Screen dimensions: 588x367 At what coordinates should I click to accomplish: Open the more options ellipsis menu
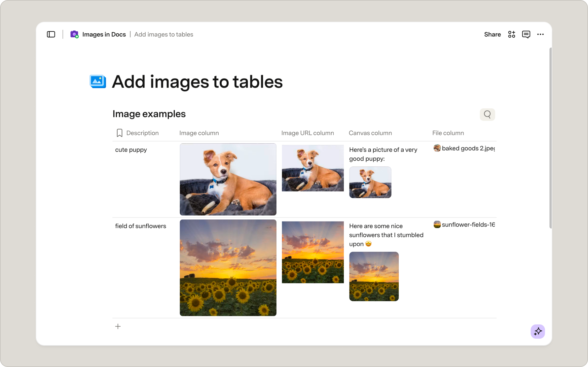point(540,34)
